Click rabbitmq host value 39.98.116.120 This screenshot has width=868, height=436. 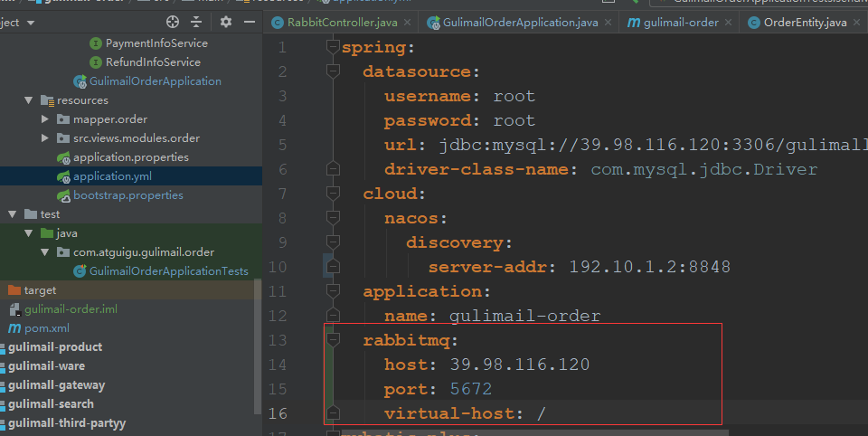(519, 365)
